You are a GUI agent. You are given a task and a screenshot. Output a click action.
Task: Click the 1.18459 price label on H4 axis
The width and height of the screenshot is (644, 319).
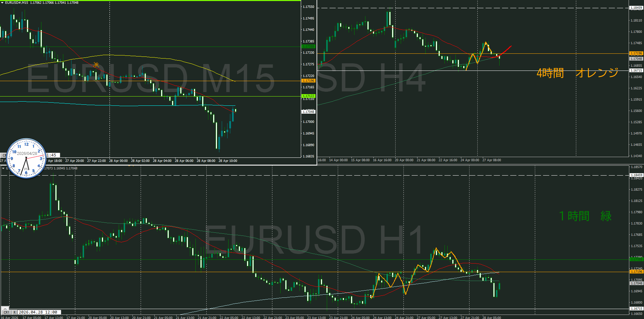(x=636, y=8)
